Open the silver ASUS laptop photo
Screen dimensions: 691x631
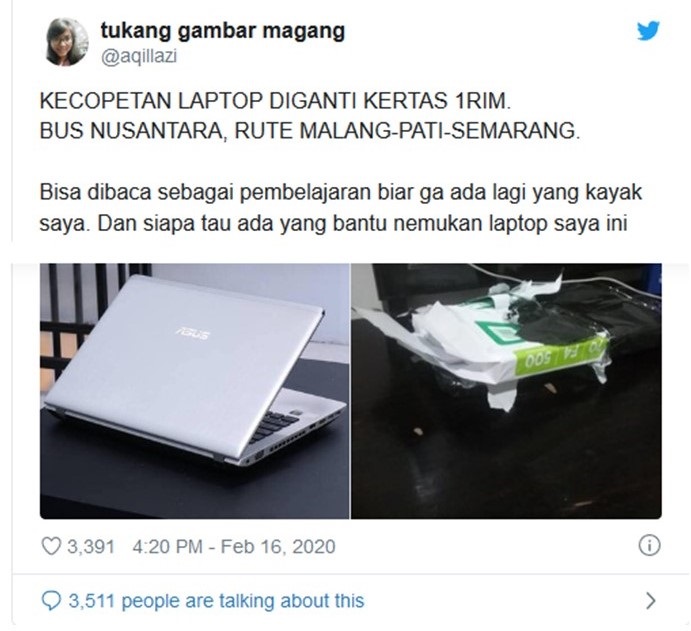coord(194,391)
